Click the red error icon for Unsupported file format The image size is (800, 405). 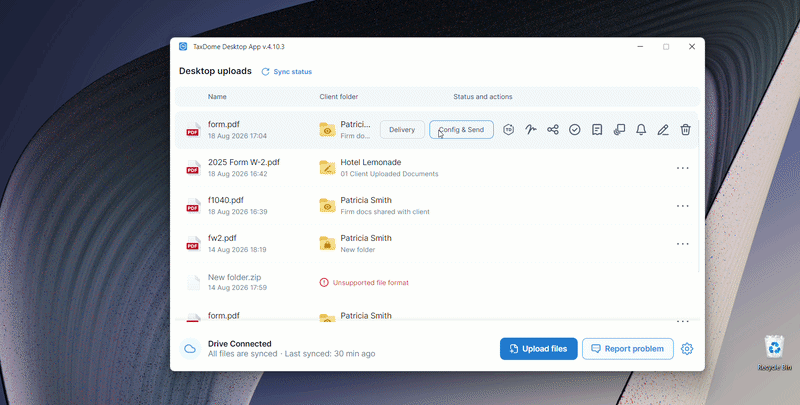click(x=324, y=282)
